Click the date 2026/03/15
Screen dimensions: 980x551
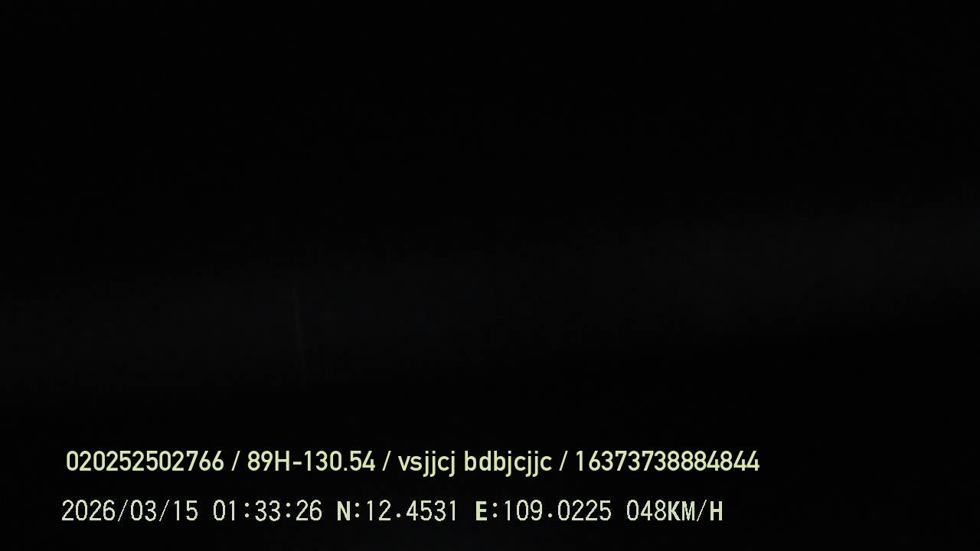coord(129,511)
